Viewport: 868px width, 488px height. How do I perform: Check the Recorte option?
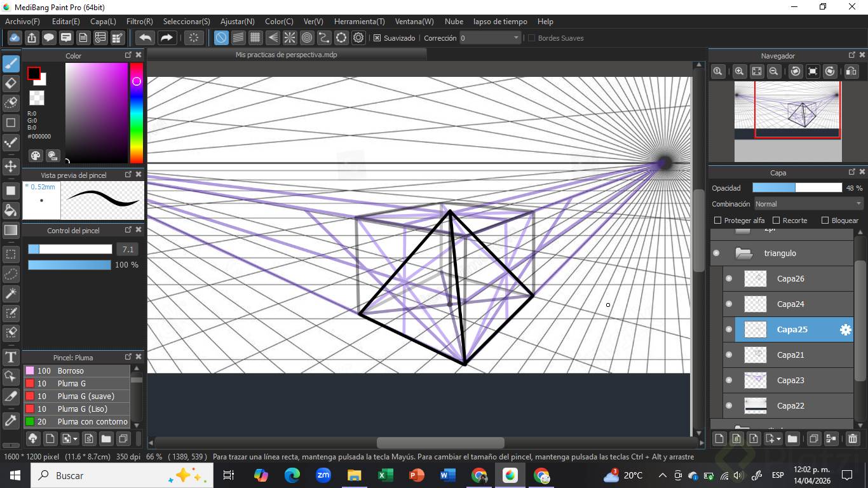pyautogui.click(x=776, y=220)
